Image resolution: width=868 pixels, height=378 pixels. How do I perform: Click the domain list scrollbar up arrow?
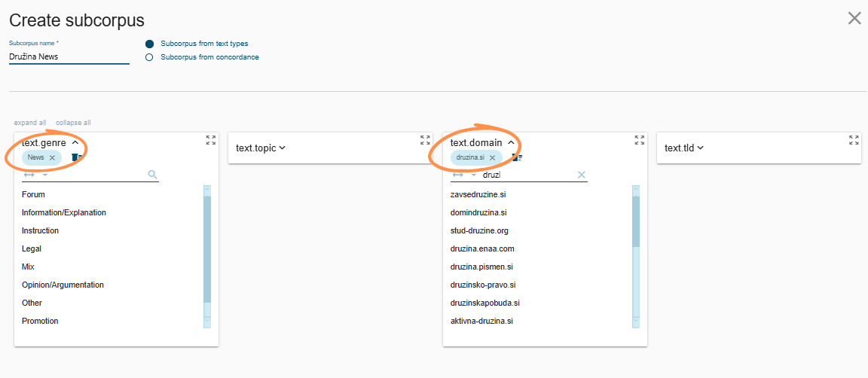click(635, 189)
